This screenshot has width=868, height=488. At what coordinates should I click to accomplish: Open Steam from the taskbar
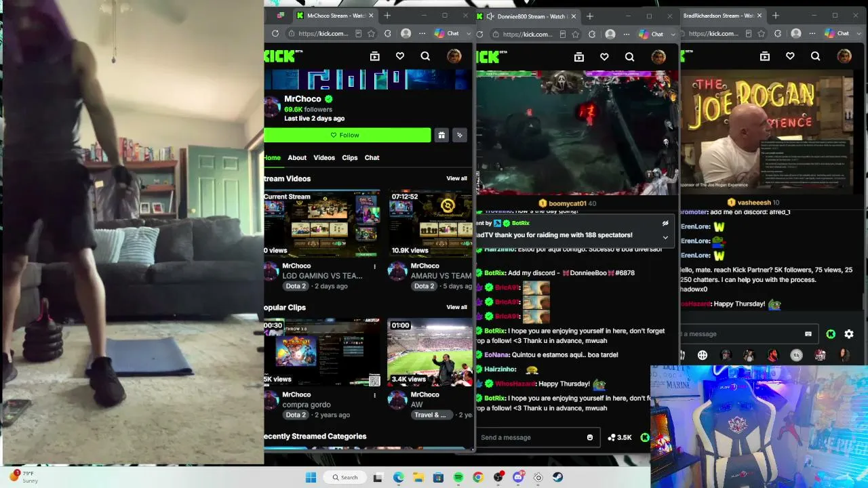tap(558, 477)
